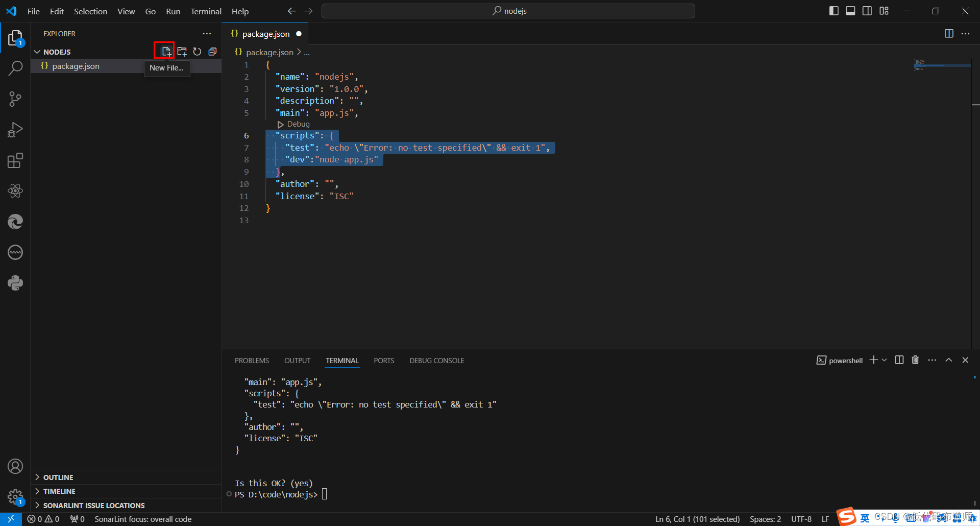The height and width of the screenshot is (526, 980).
Task: Maximize the terminal panel size
Action: pos(949,360)
